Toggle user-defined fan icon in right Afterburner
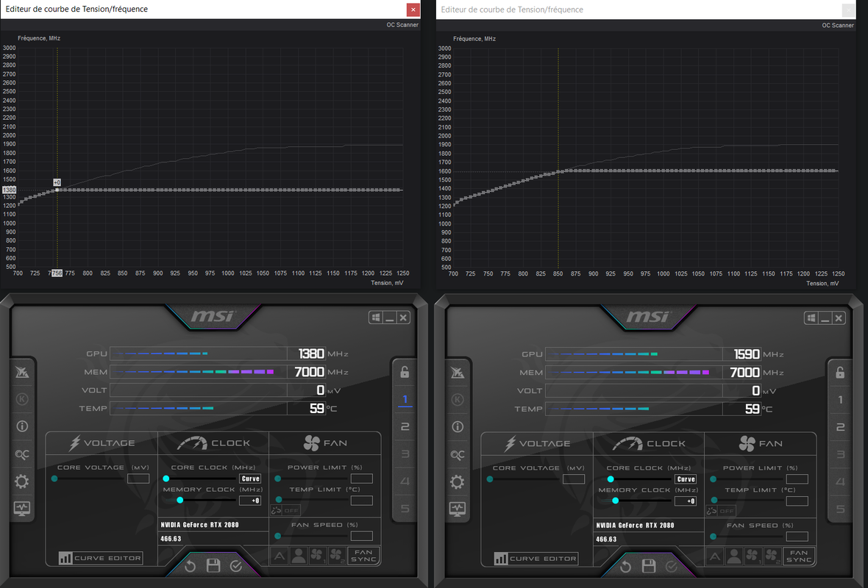868x588 pixels. tap(734, 556)
